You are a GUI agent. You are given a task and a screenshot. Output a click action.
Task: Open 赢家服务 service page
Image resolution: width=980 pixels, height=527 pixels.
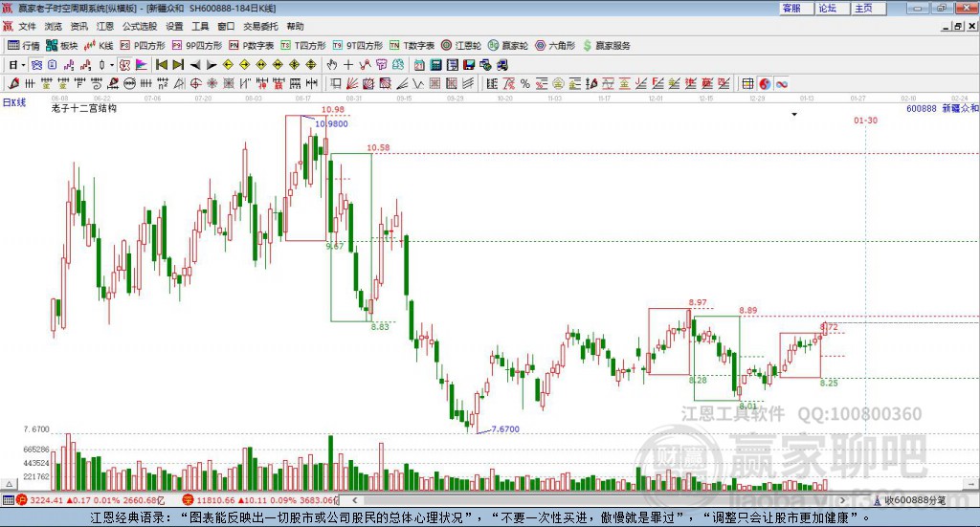click(606, 46)
